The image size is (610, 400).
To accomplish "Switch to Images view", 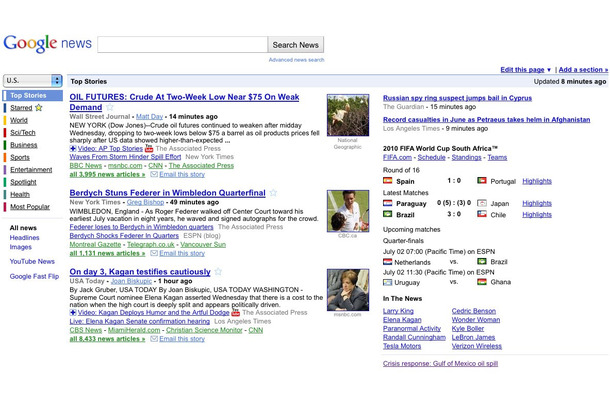I will (x=21, y=247).
